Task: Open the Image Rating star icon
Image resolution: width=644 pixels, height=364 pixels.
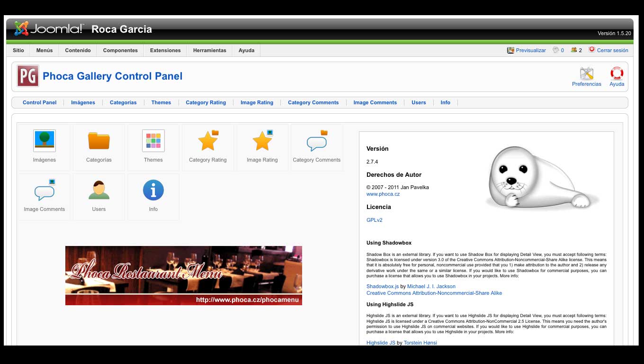Action: (262, 141)
